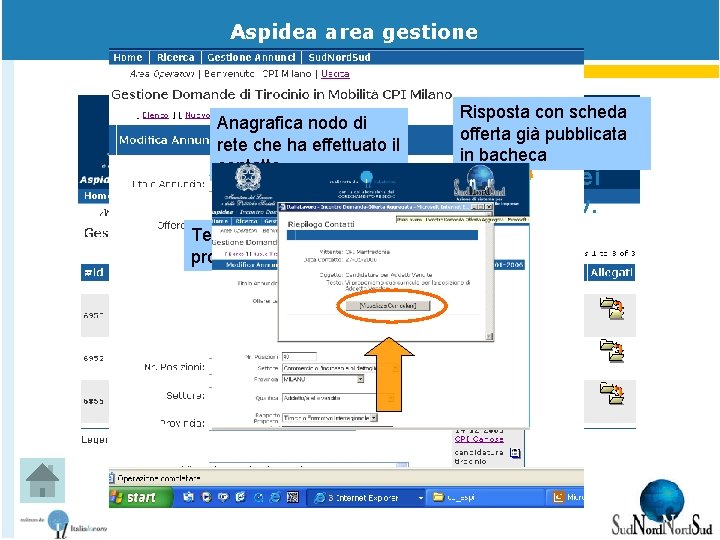720x540 pixels.
Task: Open Ricerca in the inner window nav bar
Action: click(246, 221)
